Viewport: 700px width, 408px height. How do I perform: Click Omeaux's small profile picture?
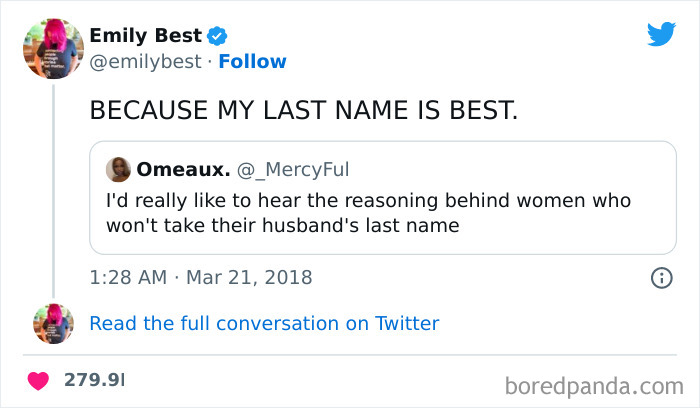(x=119, y=170)
